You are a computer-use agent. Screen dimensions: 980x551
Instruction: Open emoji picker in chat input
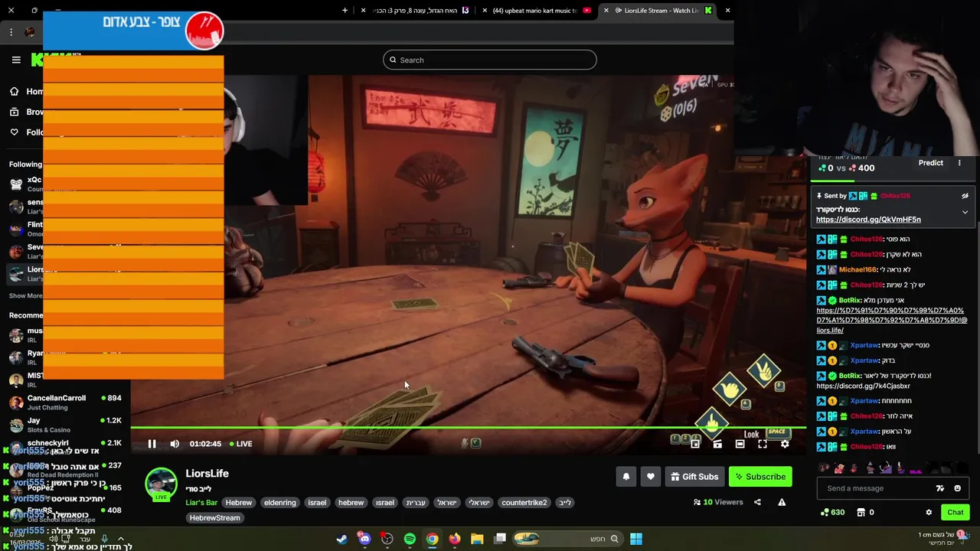(957, 488)
